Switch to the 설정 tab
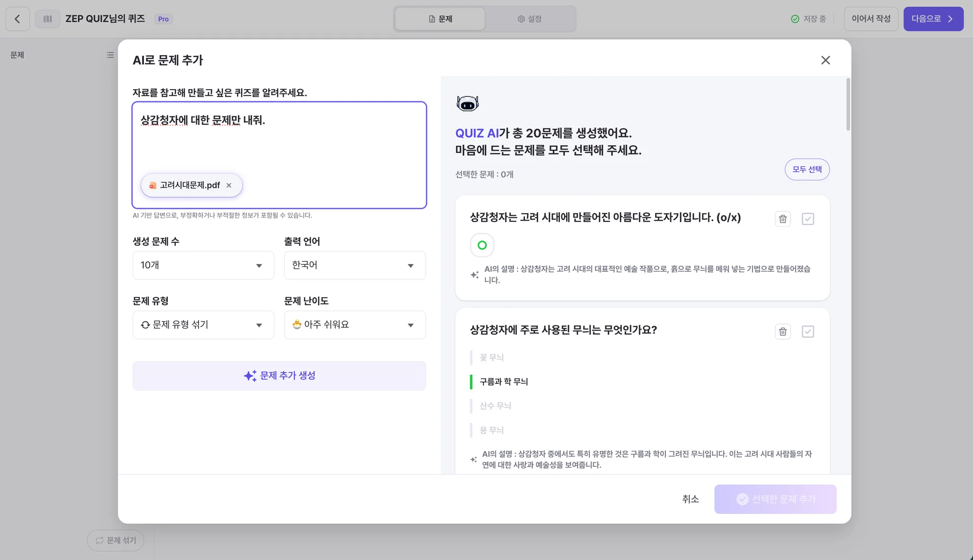The width and height of the screenshot is (973, 560). 530,19
